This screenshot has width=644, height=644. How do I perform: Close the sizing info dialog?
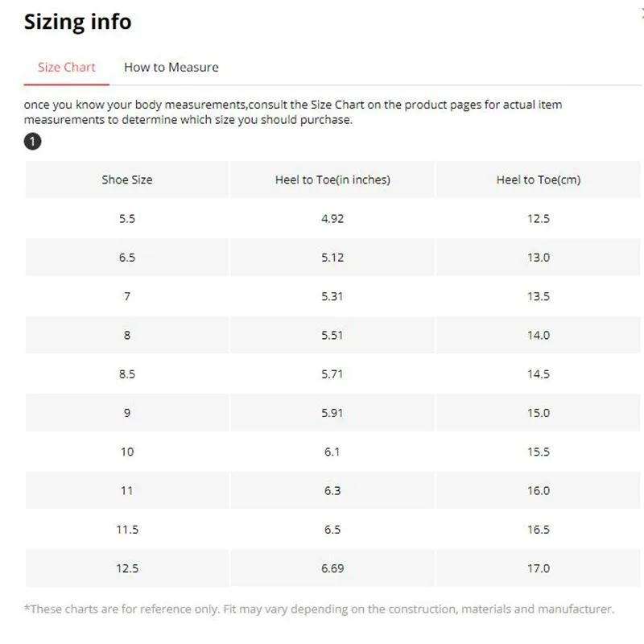642,14
